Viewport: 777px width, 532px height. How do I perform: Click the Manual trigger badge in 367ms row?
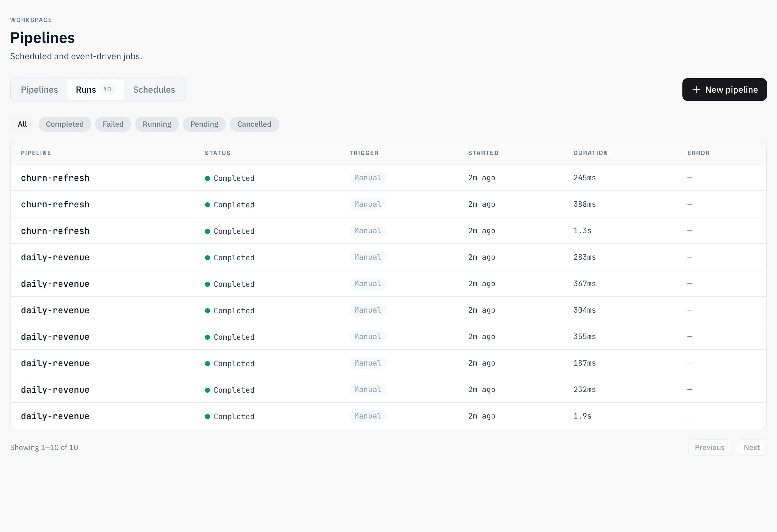pyautogui.click(x=368, y=284)
